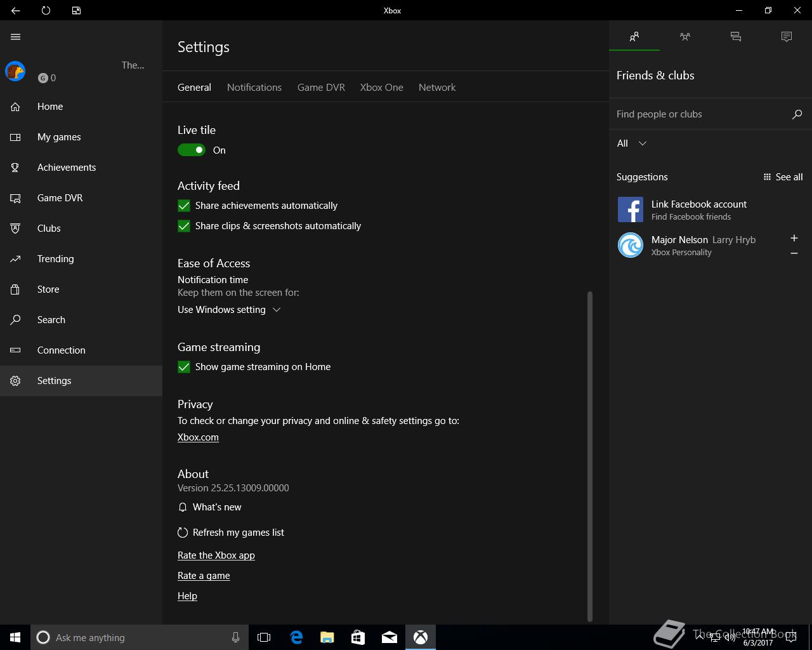
Task: Uncheck Show game streaming on Home
Action: (184, 367)
